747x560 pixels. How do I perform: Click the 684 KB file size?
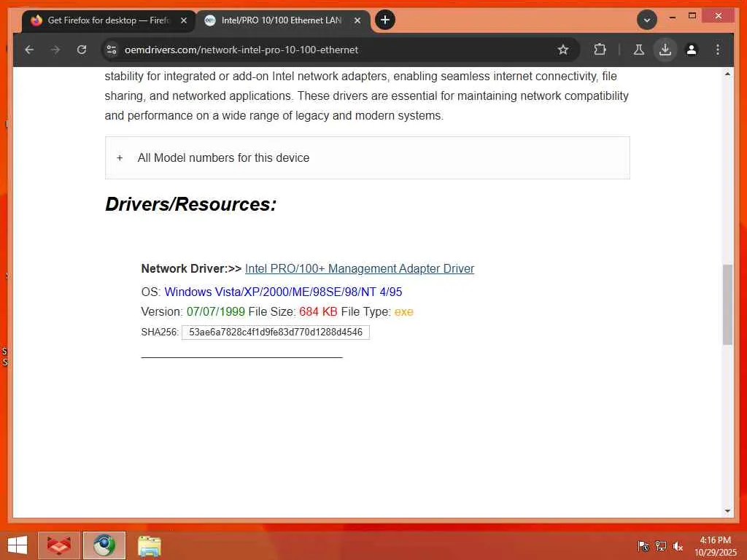(x=318, y=312)
